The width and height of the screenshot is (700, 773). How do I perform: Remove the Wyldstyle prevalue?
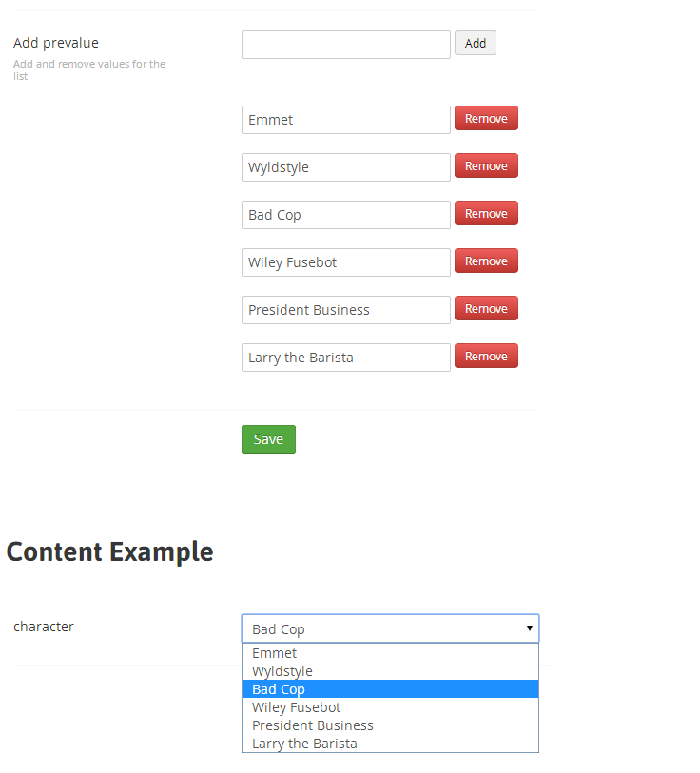[x=486, y=166]
